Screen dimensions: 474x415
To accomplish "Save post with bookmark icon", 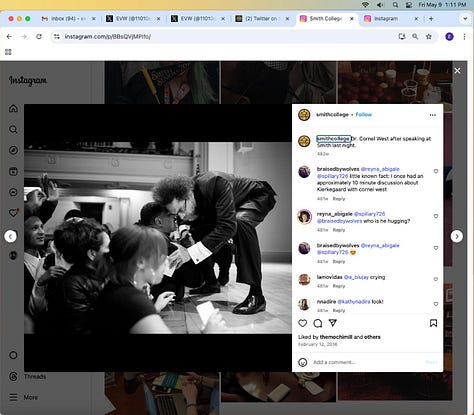I will tap(433, 323).
